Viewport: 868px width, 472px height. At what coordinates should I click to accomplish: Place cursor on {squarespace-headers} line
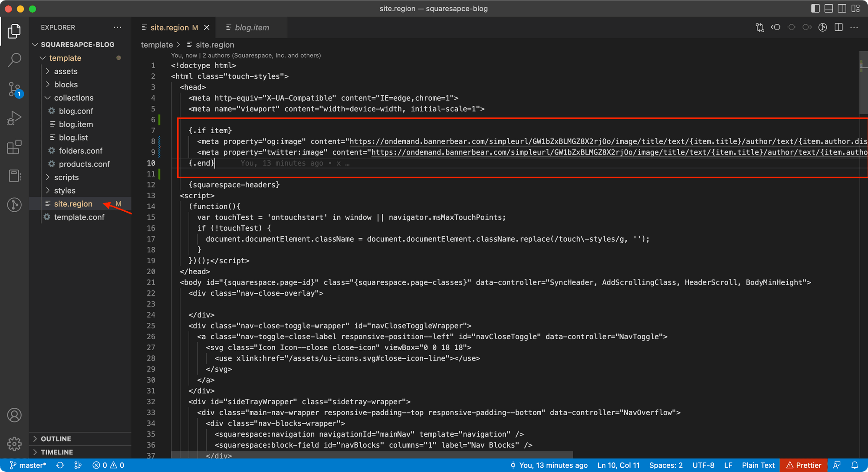[x=234, y=185]
